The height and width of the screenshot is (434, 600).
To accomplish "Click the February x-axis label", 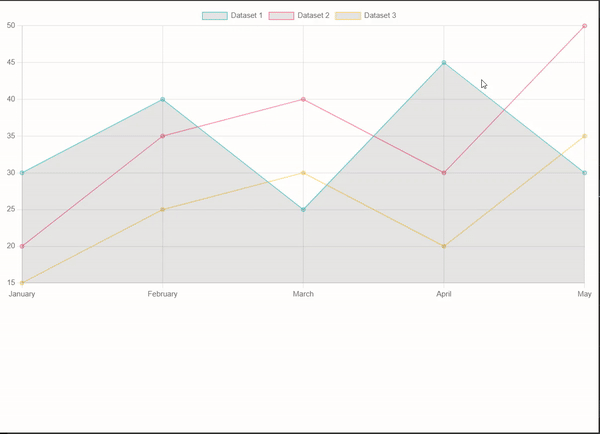I will click(x=163, y=294).
